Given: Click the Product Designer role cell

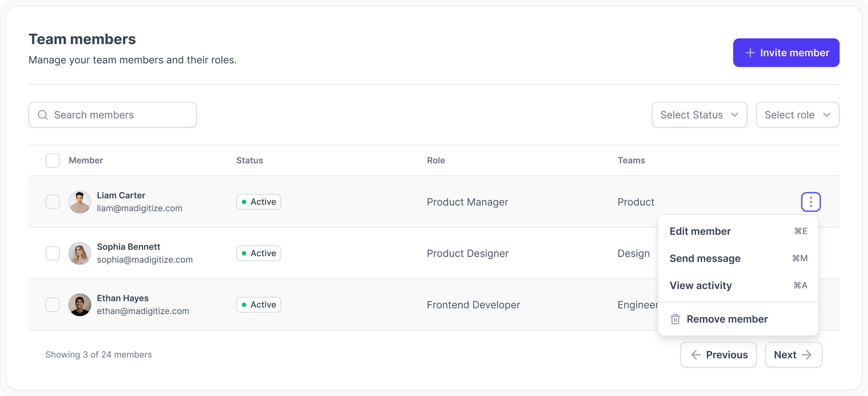Looking at the screenshot, I should pos(467,253).
